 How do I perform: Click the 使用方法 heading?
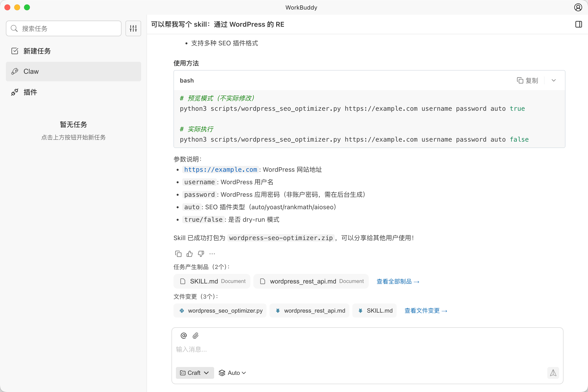(x=186, y=63)
